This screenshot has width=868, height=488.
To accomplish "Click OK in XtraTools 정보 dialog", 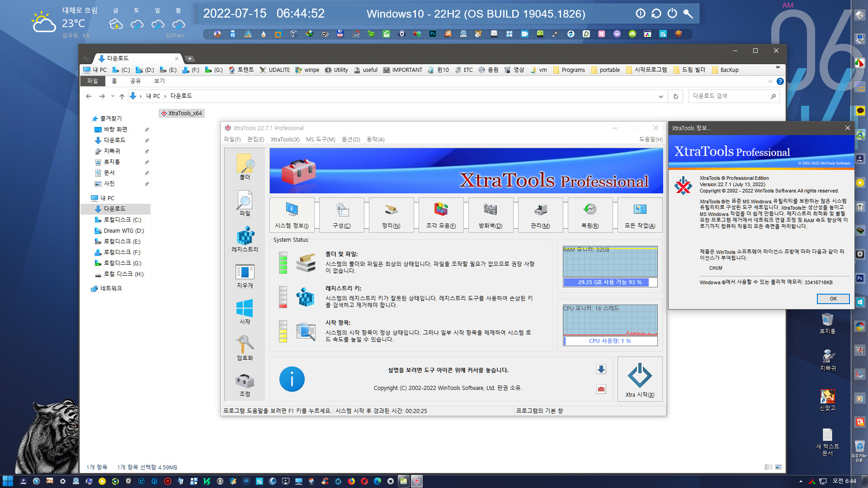I will tap(833, 299).
